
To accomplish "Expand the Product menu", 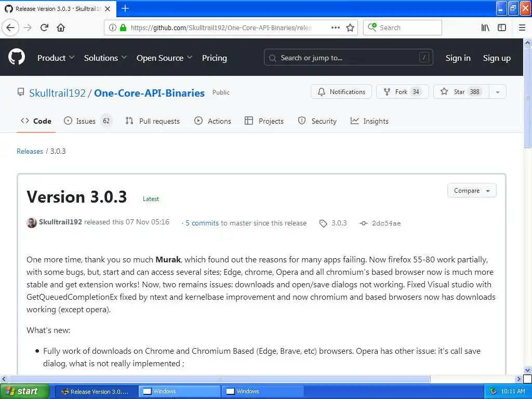I will tap(56, 58).
